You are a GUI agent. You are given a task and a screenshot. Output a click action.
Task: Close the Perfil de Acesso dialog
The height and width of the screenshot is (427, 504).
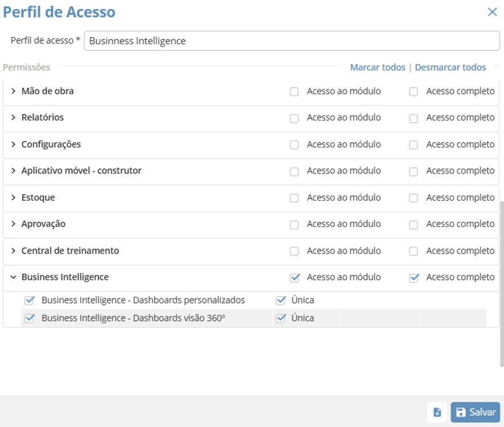492,12
